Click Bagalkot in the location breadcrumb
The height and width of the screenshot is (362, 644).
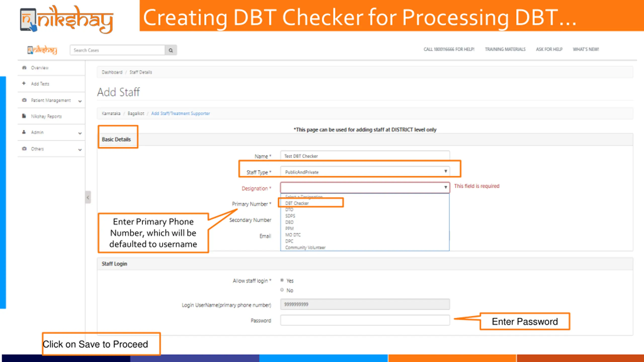pos(136,113)
